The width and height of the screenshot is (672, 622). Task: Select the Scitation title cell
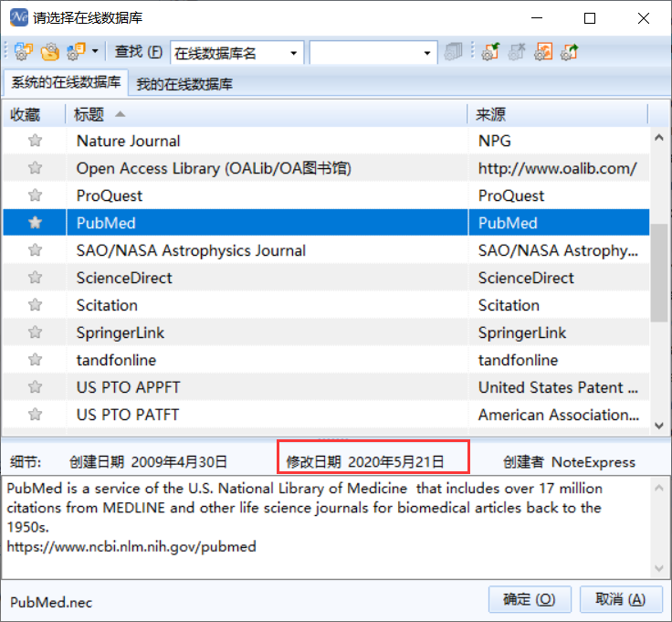point(107,305)
